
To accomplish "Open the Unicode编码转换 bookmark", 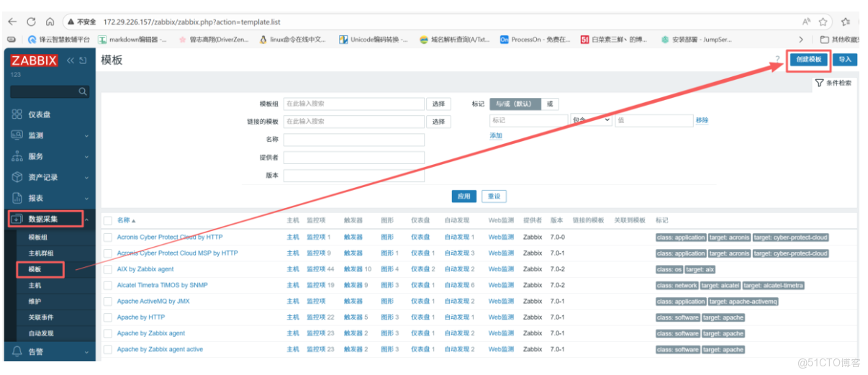I will click(374, 40).
